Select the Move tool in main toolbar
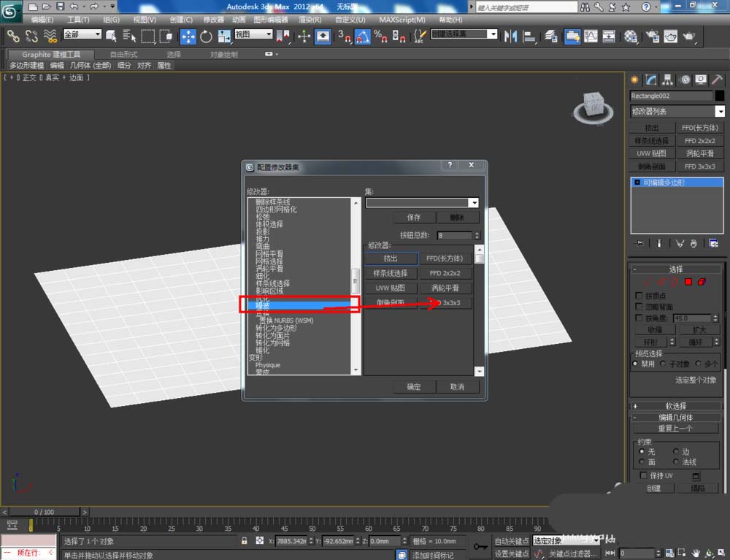Screen dimensions: 730x560 (x=188, y=37)
